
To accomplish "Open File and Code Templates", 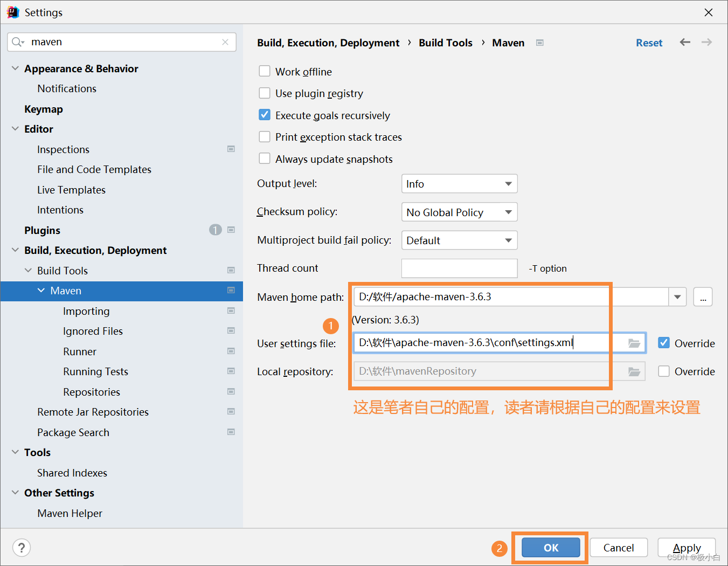I will 94,169.
